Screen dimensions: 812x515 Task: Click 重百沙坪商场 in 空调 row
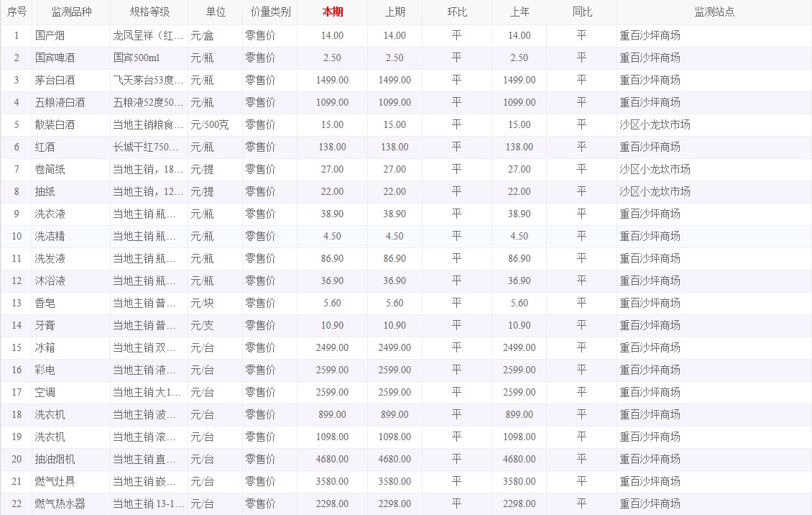click(x=650, y=392)
